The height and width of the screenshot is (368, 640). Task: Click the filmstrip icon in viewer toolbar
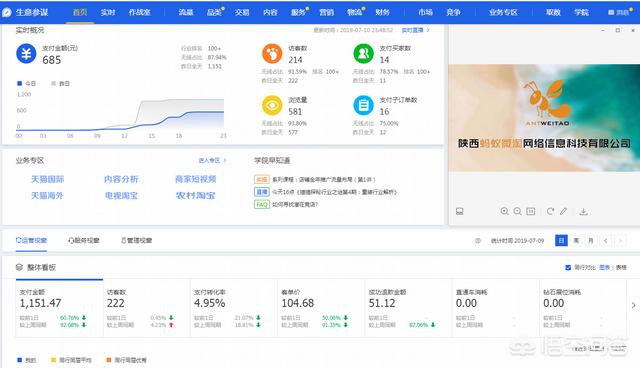click(x=460, y=211)
